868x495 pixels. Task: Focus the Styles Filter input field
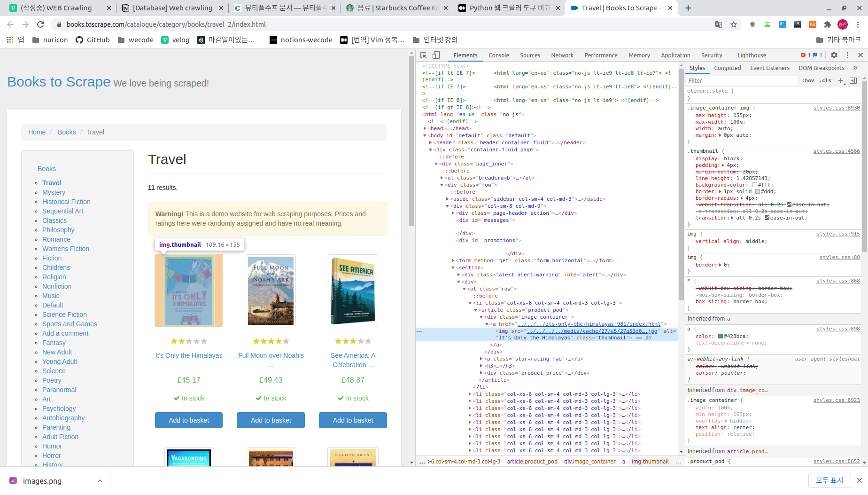pos(742,80)
